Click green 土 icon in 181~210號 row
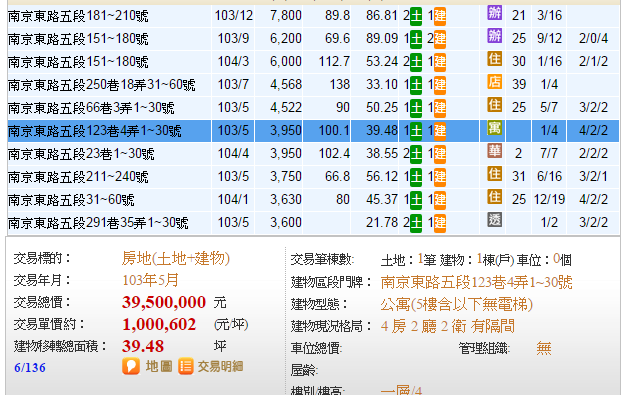Image resolution: width=626 pixels, height=395 pixels. (416, 16)
